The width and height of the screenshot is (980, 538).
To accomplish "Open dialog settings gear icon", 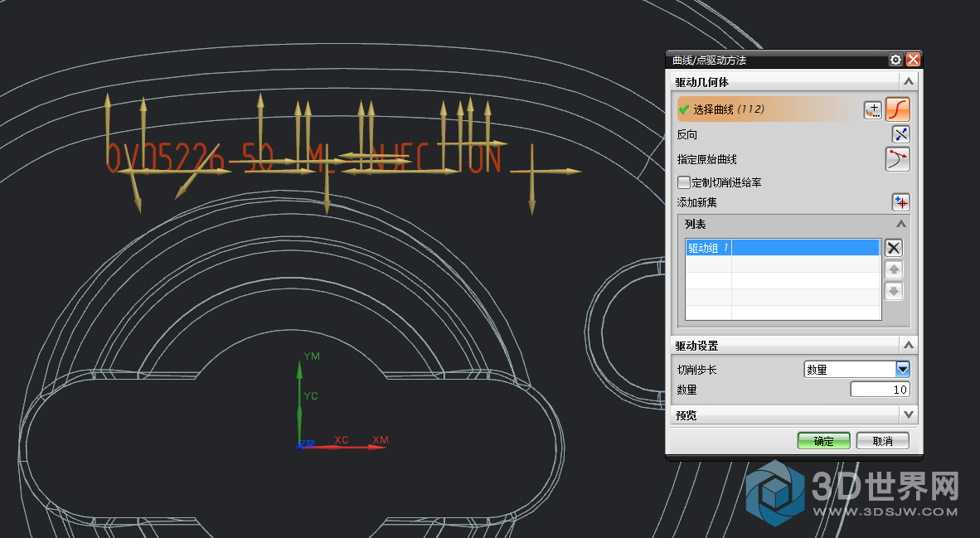I will pyautogui.click(x=895, y=60).
